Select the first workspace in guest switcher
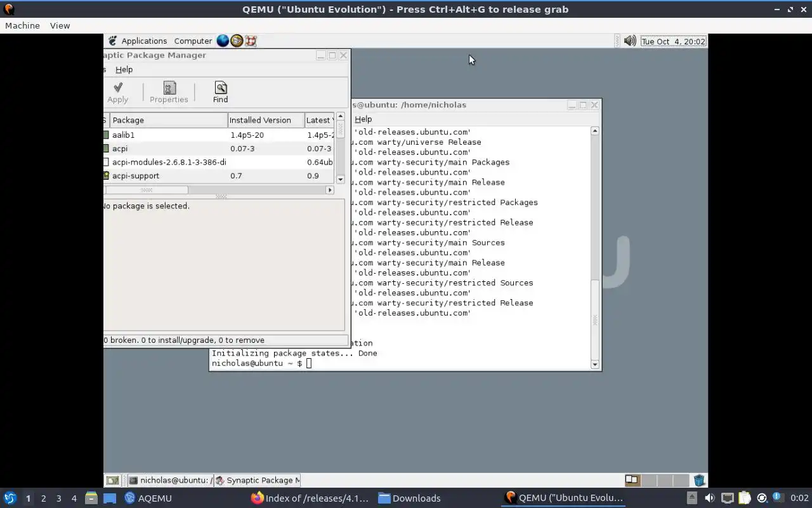 pyautogui.click(x=632, y=480)
